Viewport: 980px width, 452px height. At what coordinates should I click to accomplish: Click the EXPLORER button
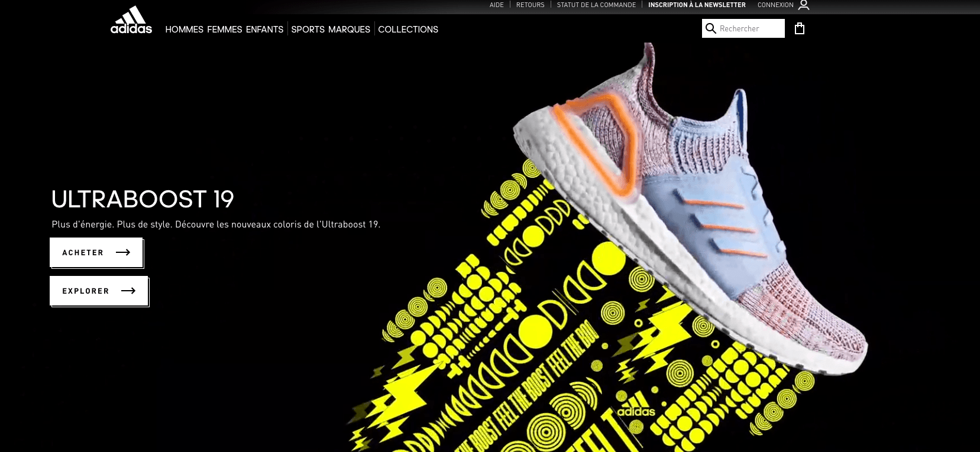click(99, 291)
